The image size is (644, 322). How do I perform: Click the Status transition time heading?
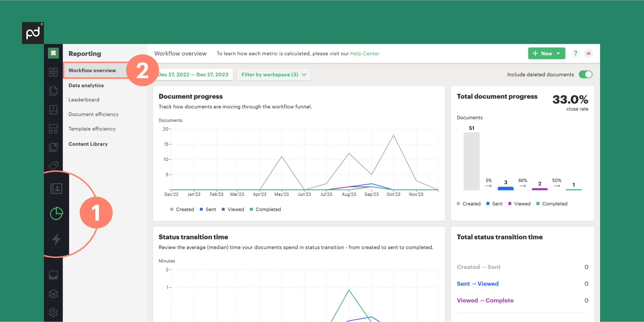coord(193,237)
